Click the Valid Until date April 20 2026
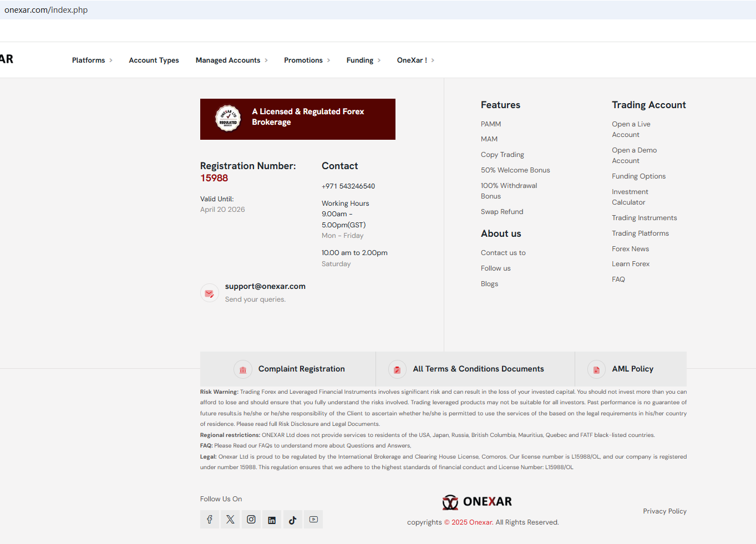The image size is (756, 544). point(222,210)
